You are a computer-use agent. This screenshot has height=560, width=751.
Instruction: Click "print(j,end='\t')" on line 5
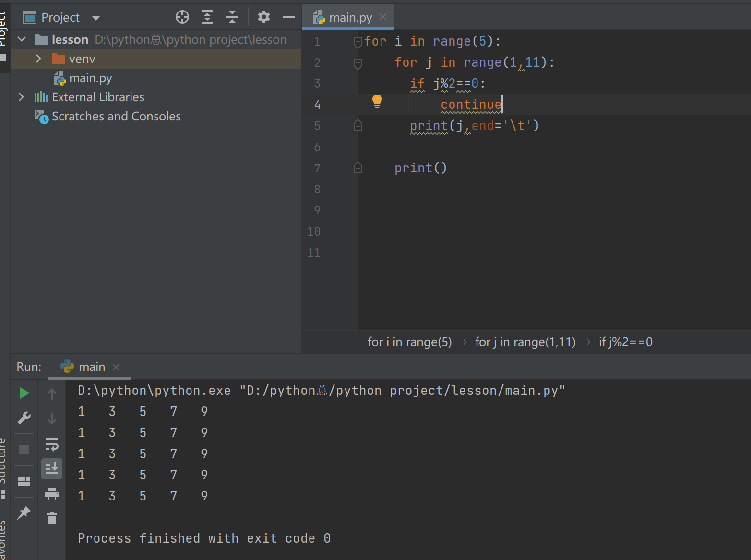(x=475, y=126)
